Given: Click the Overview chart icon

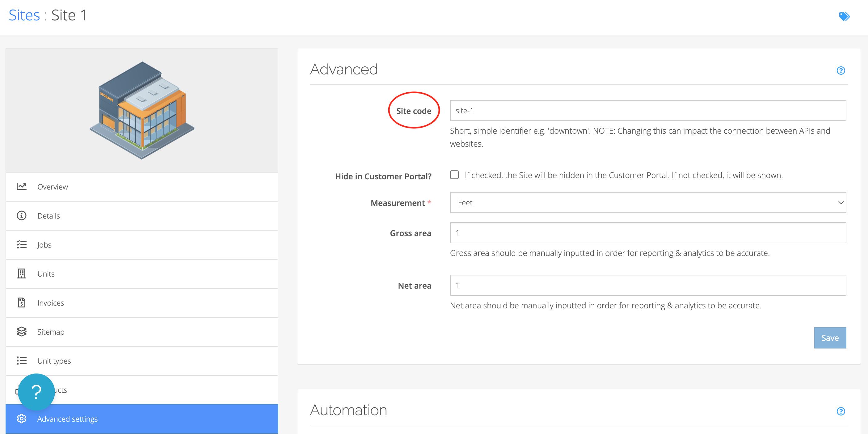Looking at the screenshot, I should 22,186.
